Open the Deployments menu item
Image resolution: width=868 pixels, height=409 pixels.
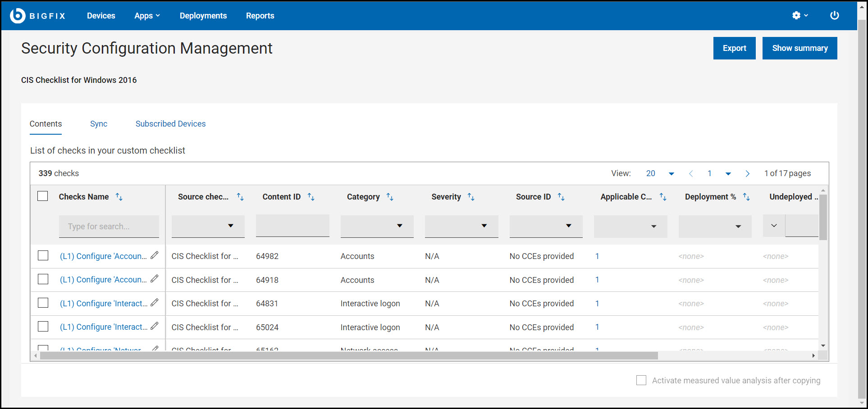[x=203, y=16]
